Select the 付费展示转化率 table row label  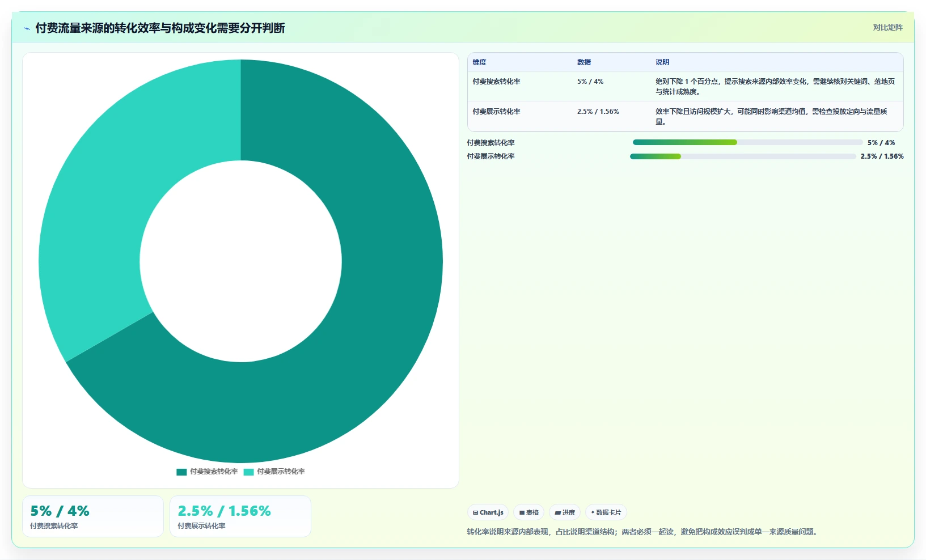pyautogui.click(x=496, y=112)
